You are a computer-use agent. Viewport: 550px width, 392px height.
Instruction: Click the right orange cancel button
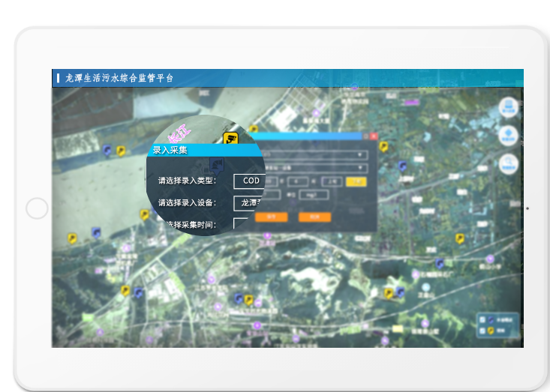pyautogui.click(x=315, y=217)
